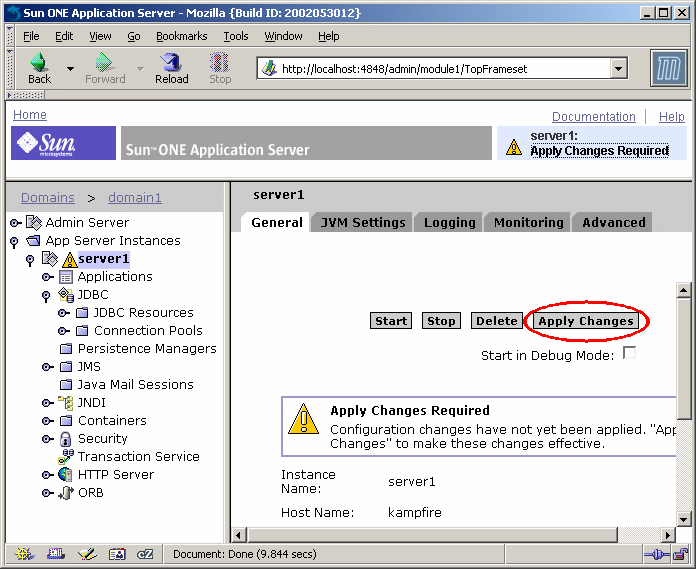Click the Start server button
This screenshot has width=696, height=569.
coord(391,321)
